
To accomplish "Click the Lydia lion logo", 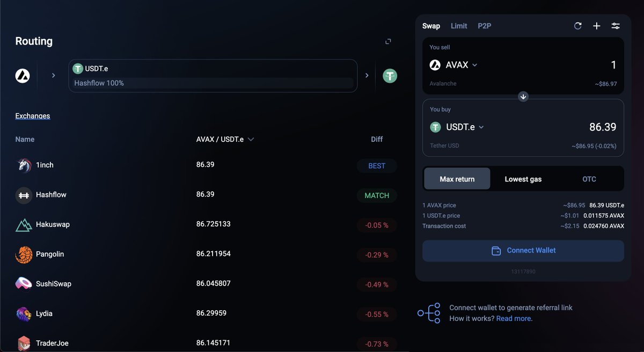I will pyautogui.click(x=24, y=314).
